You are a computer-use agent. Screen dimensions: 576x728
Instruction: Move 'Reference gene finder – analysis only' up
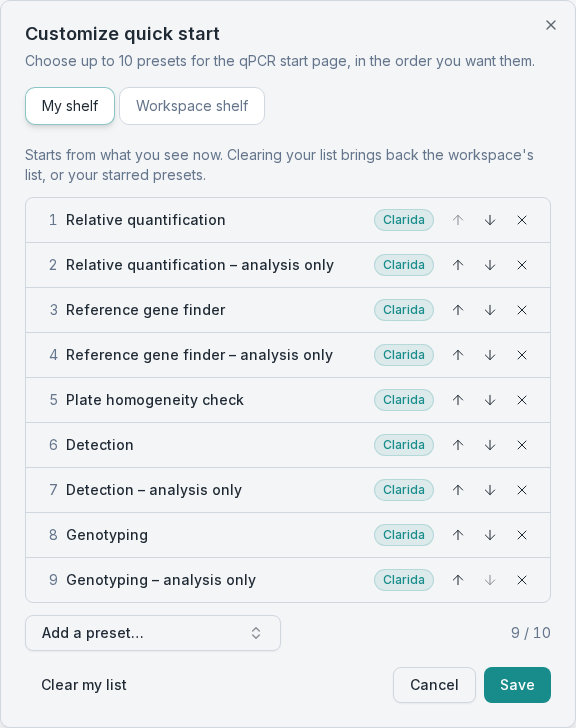click(458, 355)
